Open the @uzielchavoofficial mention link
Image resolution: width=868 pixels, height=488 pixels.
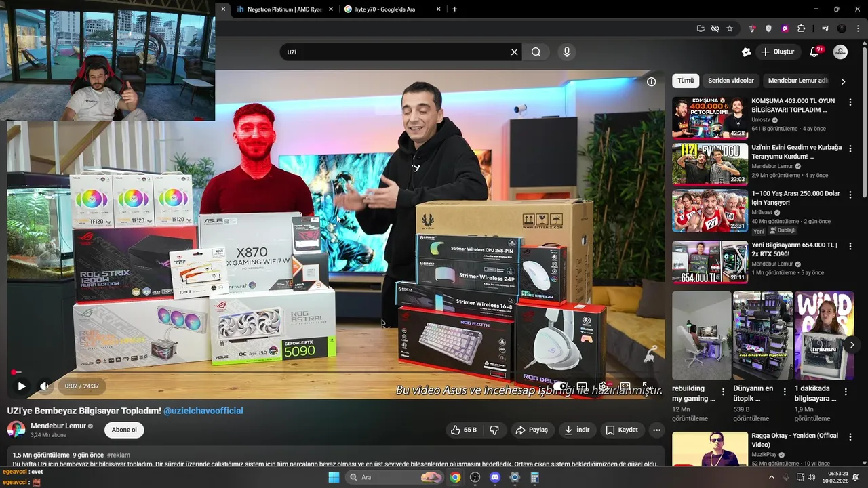click(x=203, y=411)
